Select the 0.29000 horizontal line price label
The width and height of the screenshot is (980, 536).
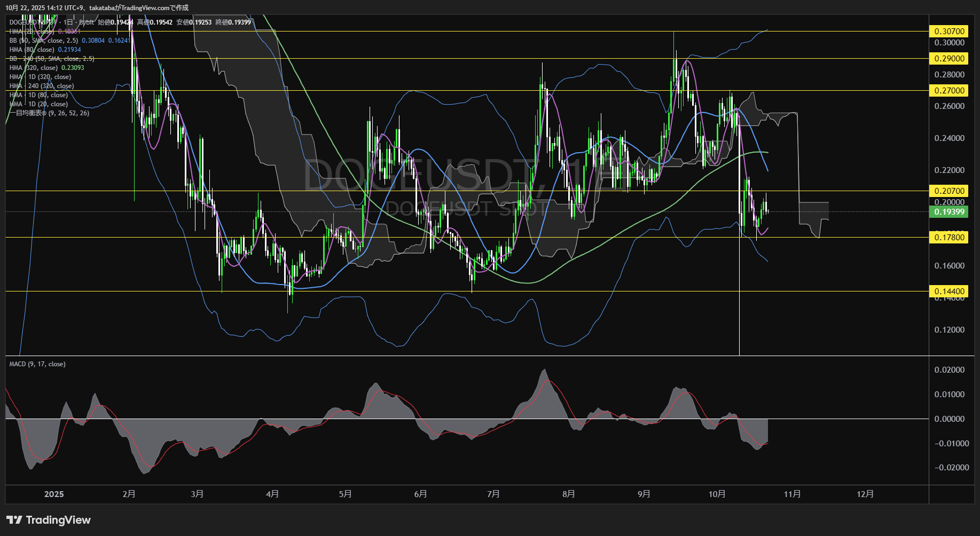click(x=949, y=59)
